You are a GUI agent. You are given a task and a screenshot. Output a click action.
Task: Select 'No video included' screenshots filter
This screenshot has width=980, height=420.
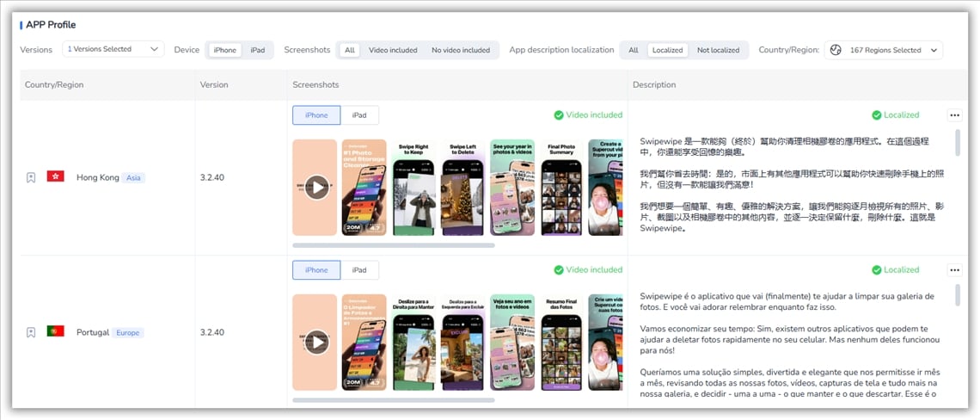pyautogui.click(x=461, y=50)
